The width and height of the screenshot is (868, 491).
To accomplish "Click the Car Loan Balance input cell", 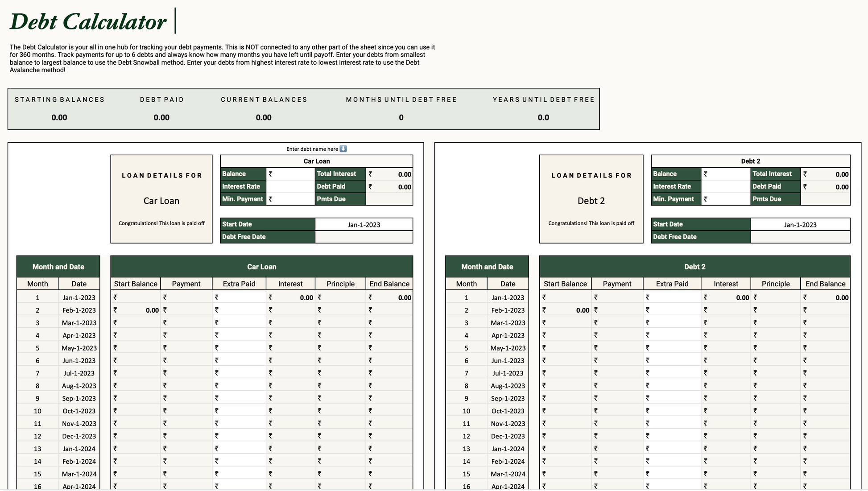I will click(x=290, y=174).
